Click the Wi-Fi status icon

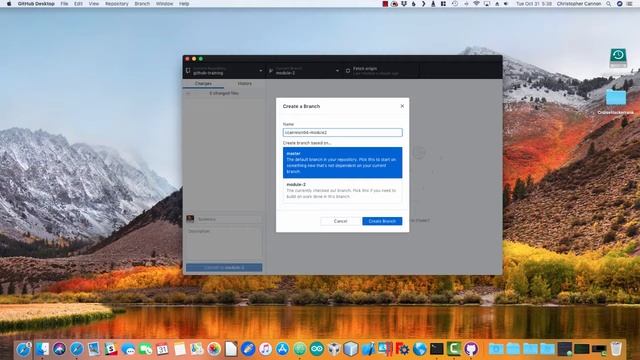point(476,4)
